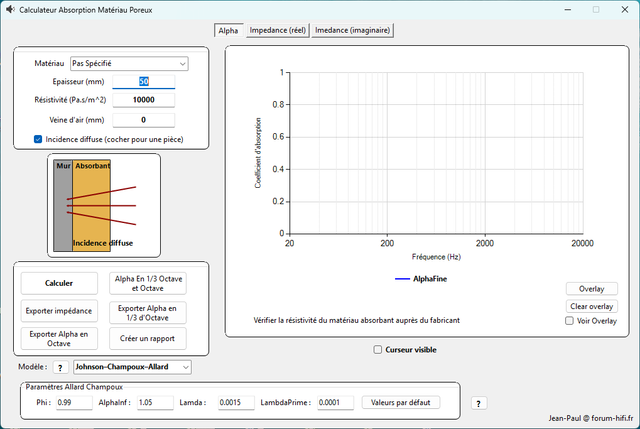Toggle the Incidence diffuse checkbox

pos(38,140)
